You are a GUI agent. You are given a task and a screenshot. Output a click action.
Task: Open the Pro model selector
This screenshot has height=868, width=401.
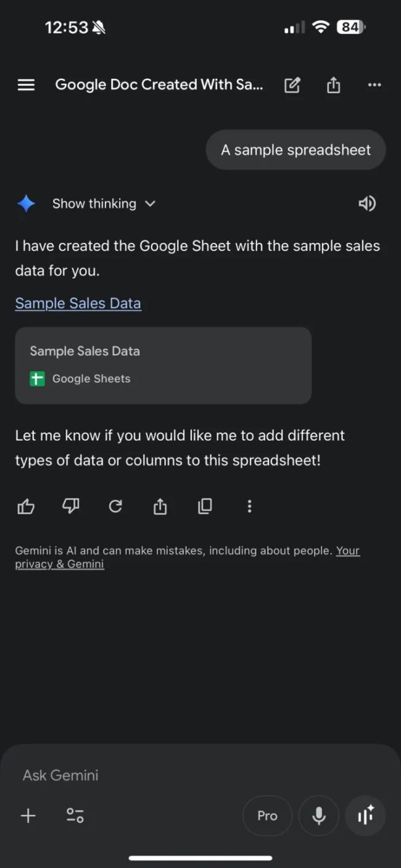pyautogui.click(x=267, y=816)
